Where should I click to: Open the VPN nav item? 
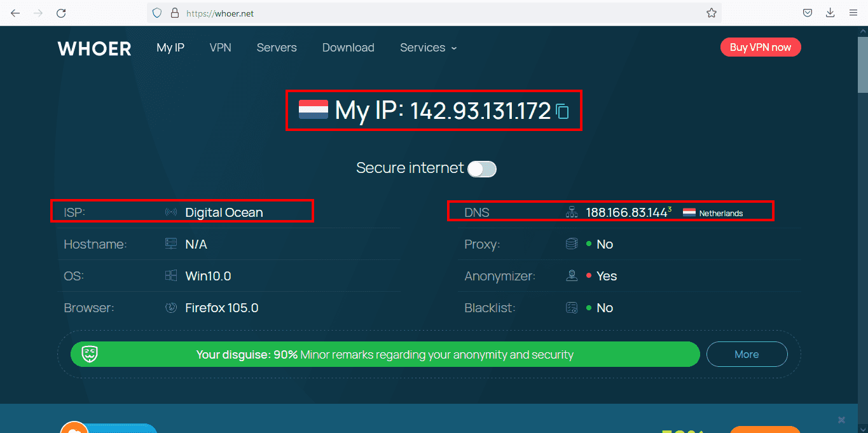[220, 48]
